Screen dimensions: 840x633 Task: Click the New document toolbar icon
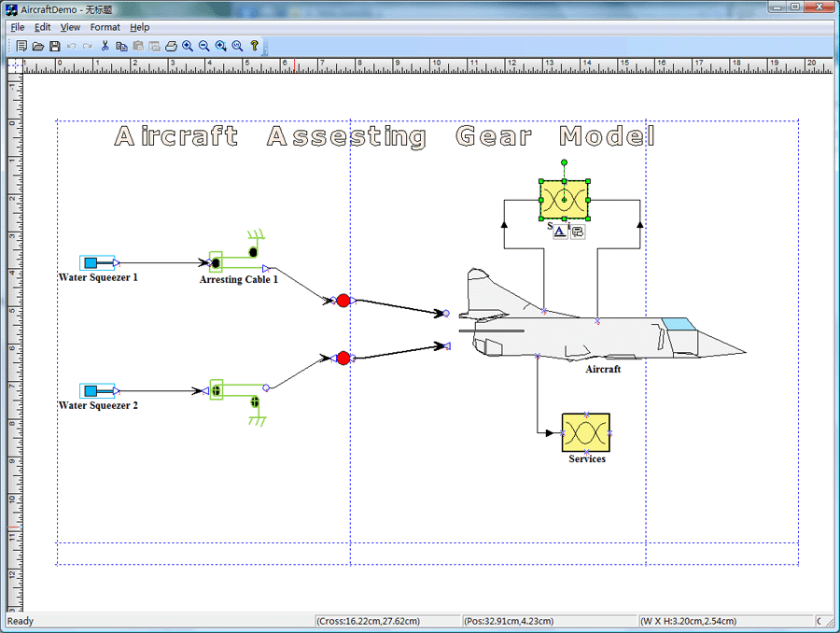pyautogui.click(x=21, y=46)
